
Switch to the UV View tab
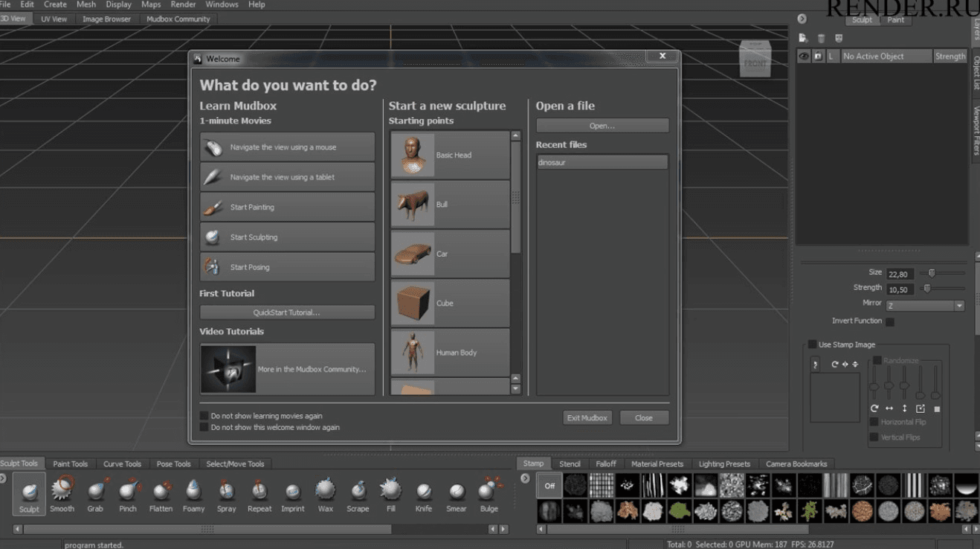54,19
